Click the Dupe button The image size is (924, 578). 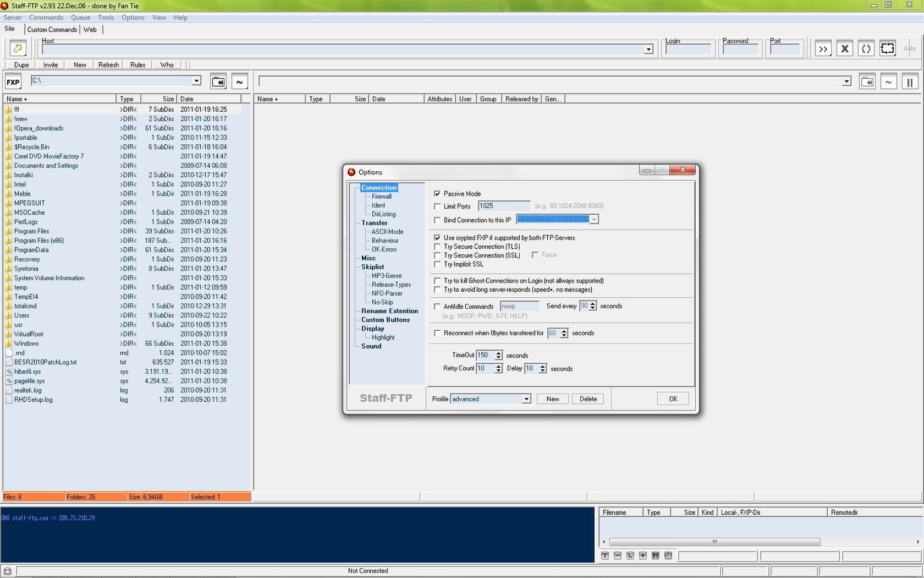point(21,65)
